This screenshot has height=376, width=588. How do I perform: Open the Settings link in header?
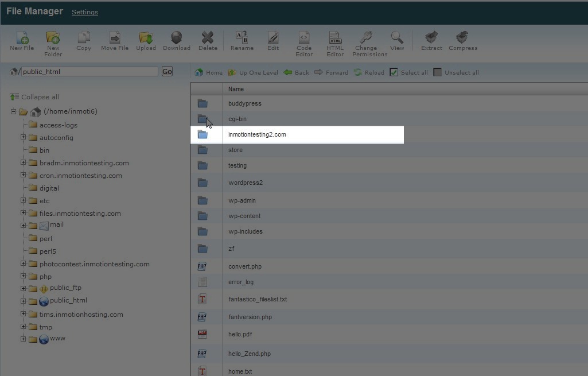pos(85,12)
